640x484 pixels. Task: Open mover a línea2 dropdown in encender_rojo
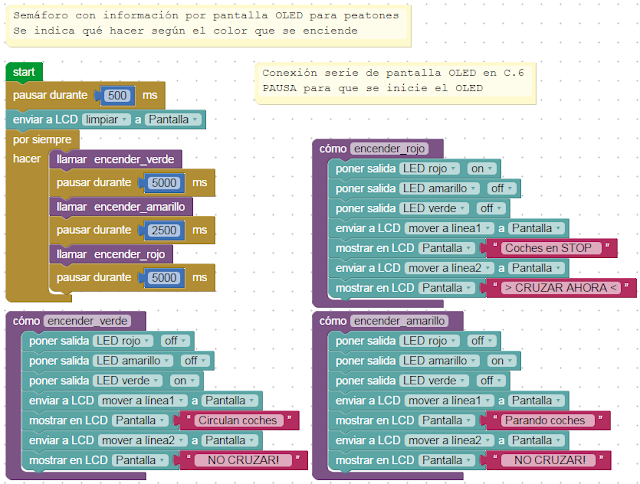[449, 268]
